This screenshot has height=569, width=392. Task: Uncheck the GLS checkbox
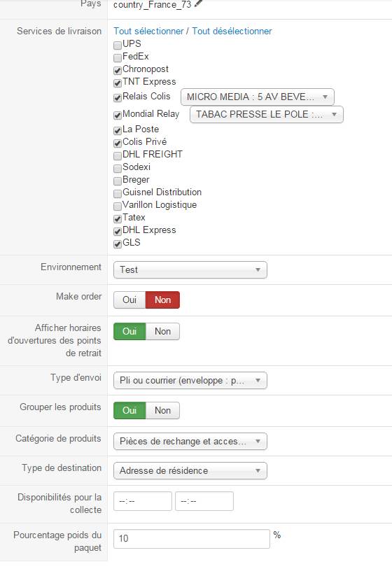click(x=117, y=244)
